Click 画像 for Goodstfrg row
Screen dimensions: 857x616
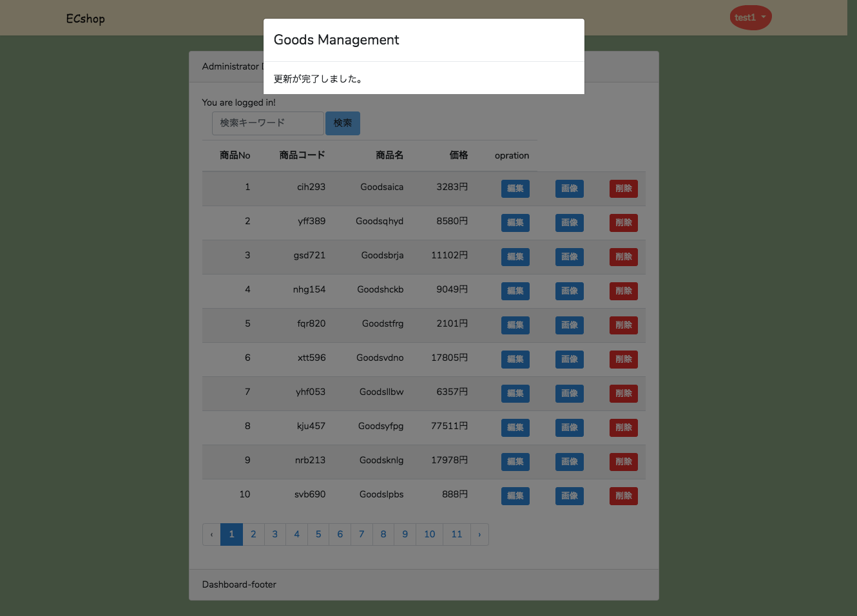(570, 325)
